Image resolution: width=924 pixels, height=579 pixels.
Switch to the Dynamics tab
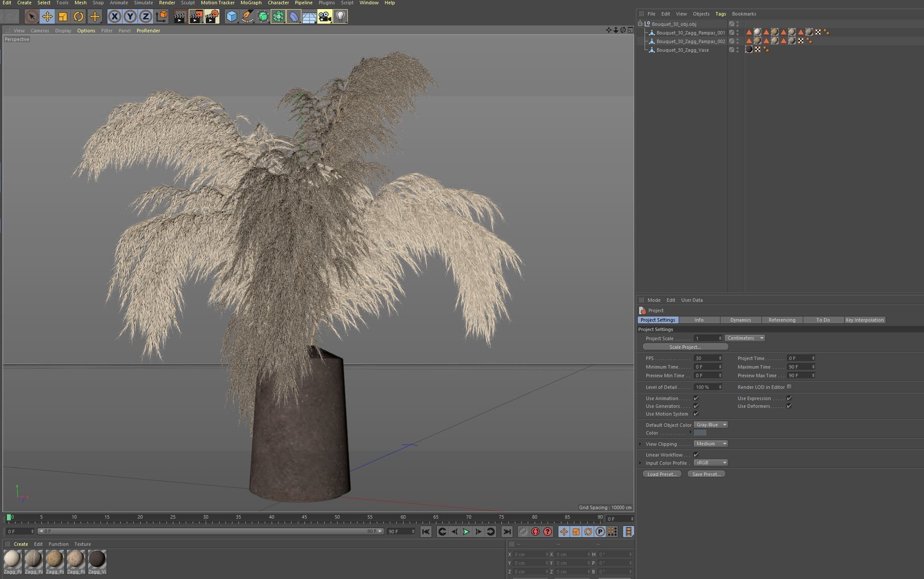click(x=740, y=320)
